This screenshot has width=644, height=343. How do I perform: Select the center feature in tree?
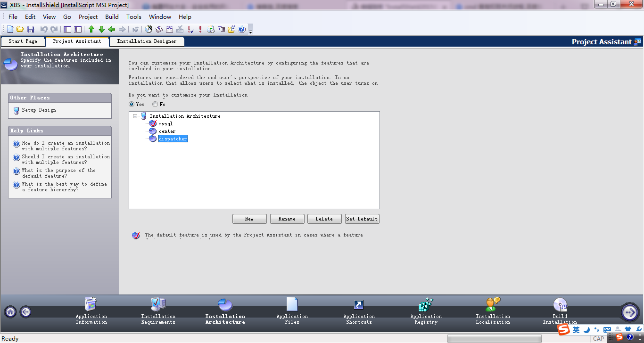point(167,131)
